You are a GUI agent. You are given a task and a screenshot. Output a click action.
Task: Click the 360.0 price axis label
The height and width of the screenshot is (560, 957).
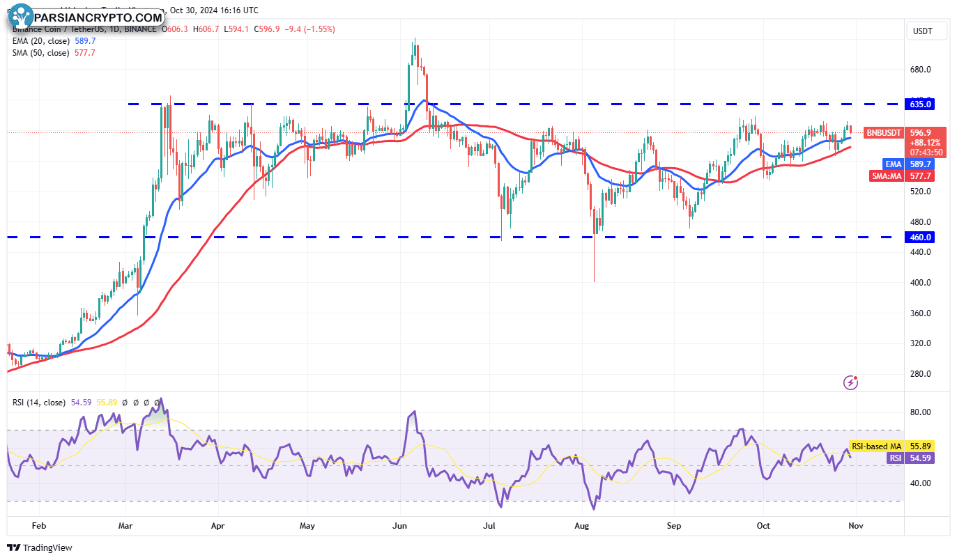[x=920, y=313]
